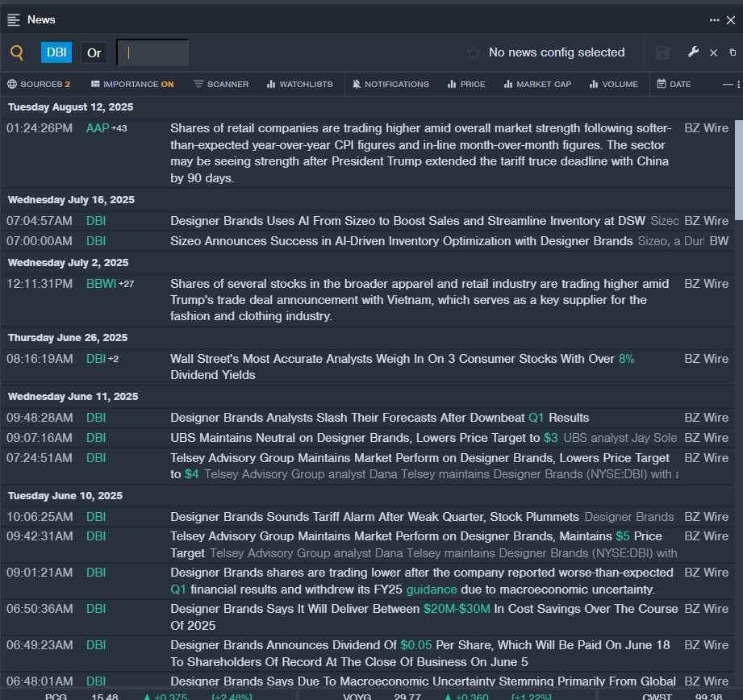The image size is (743, 700).
Task: Clear config with the small X icon
Action: 713,52
